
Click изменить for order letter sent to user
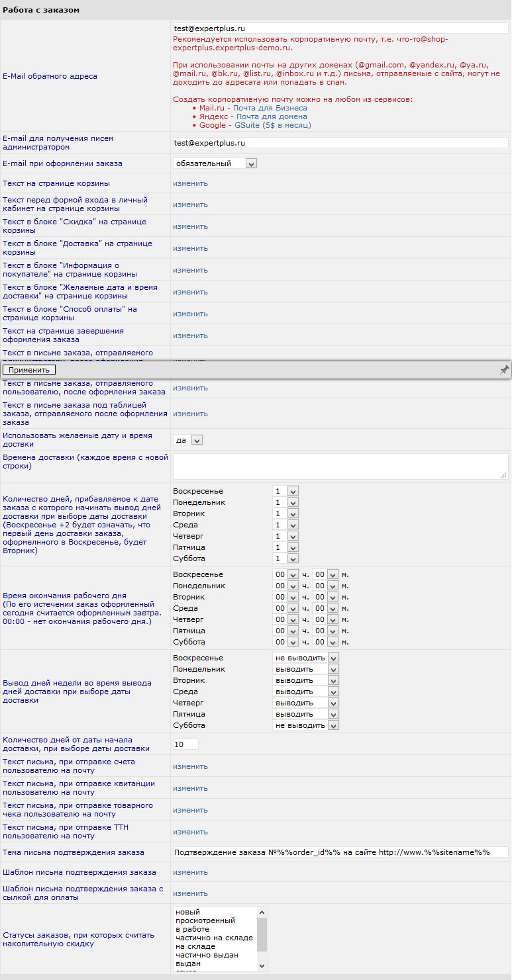tap(190, 388)
